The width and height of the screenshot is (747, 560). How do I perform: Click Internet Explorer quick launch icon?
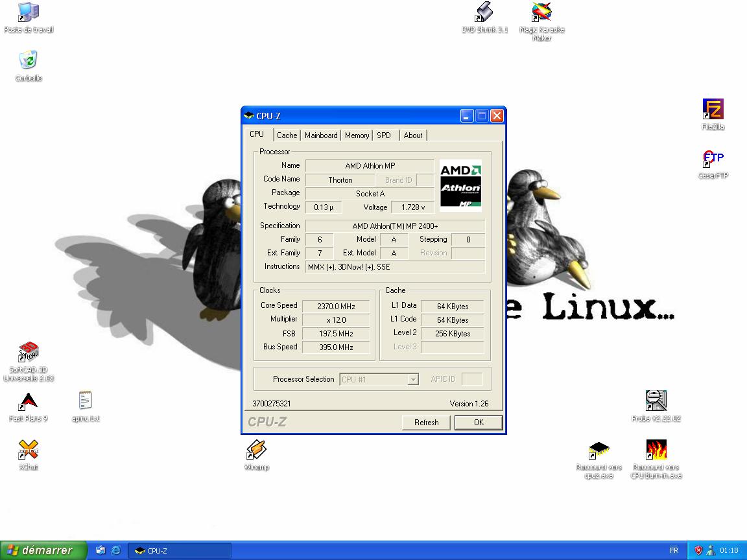click(x=116, y=550)
